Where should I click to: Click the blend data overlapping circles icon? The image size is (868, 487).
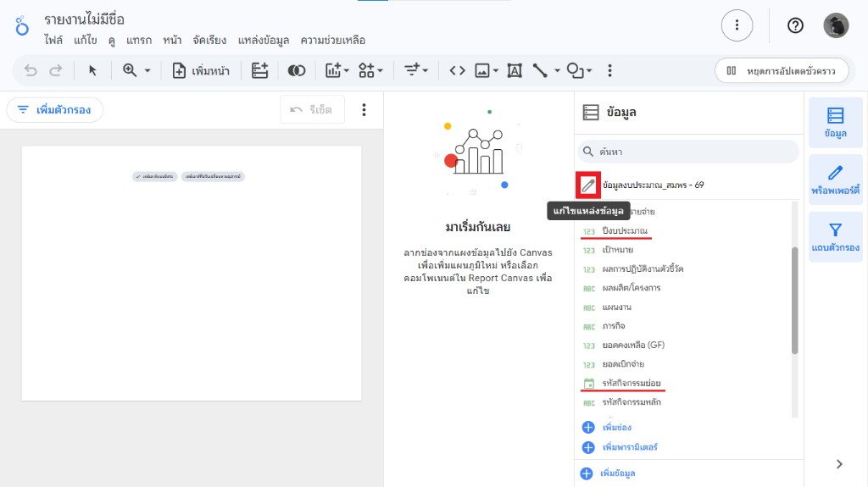pyautogui.click(x=297, y=71)
